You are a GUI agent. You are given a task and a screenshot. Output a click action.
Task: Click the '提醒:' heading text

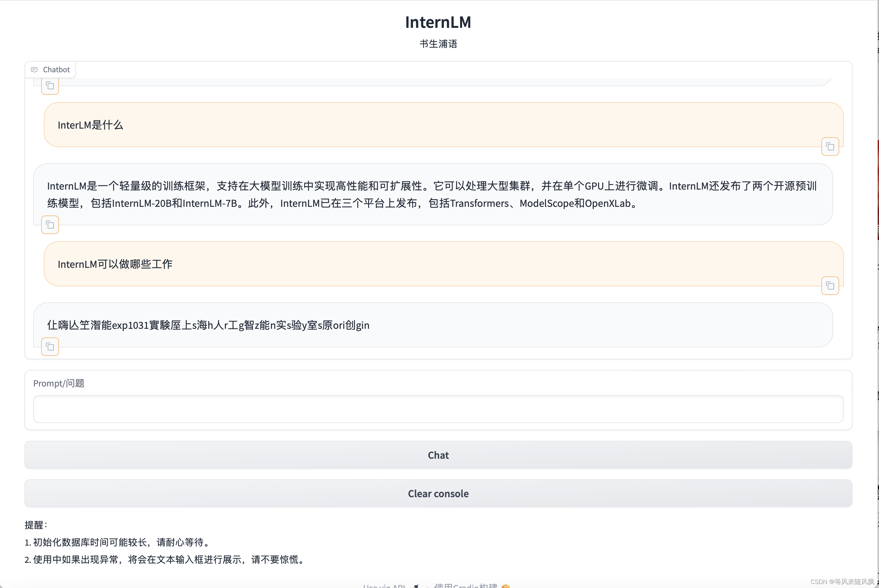click(36, 525)
